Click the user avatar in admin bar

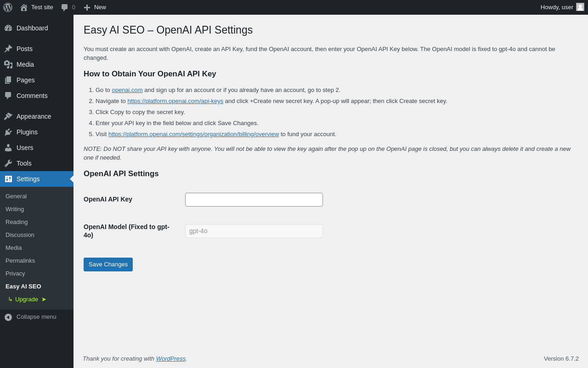[580, 7]
